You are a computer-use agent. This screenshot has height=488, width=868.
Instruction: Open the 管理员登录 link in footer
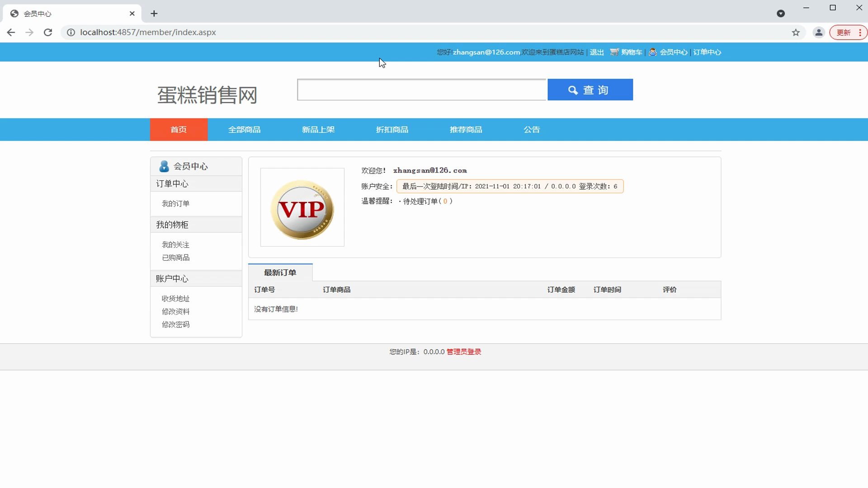click(x=463, y=352)
